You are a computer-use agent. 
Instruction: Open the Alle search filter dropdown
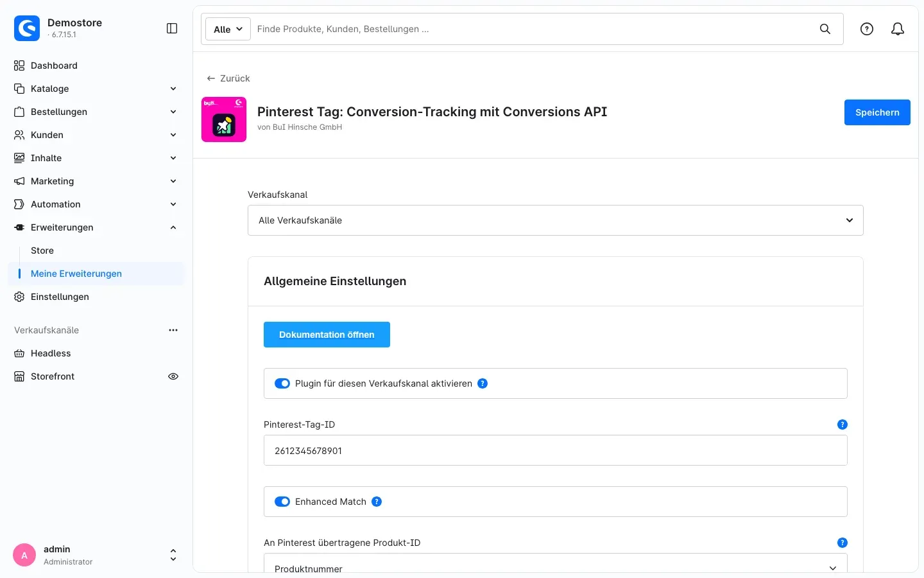pos(228,29)
